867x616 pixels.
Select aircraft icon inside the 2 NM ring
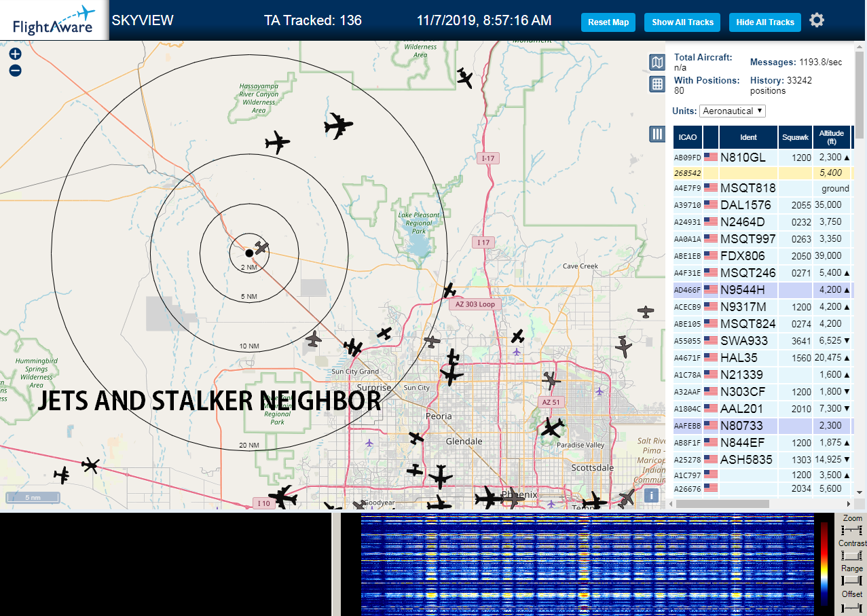point(262,248)
